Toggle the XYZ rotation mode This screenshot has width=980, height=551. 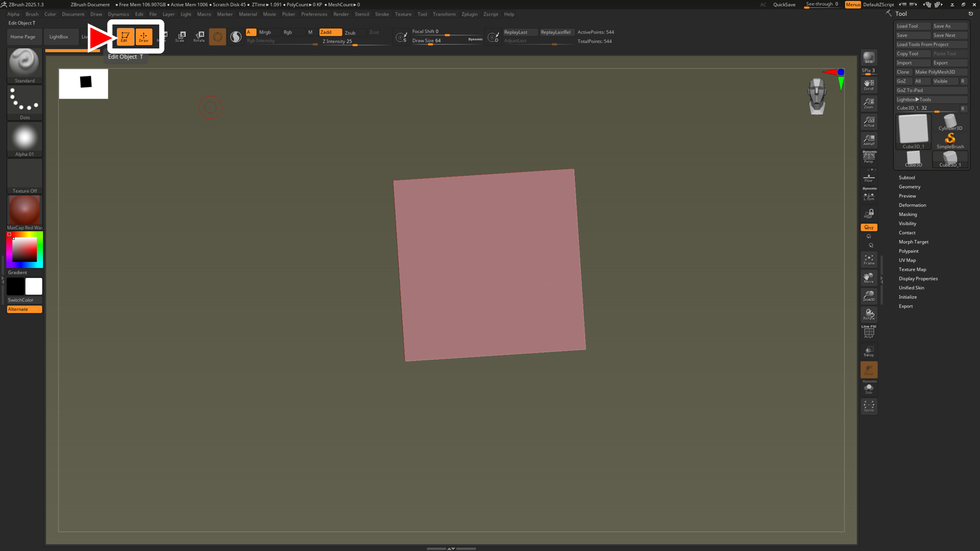click(869, 228)
